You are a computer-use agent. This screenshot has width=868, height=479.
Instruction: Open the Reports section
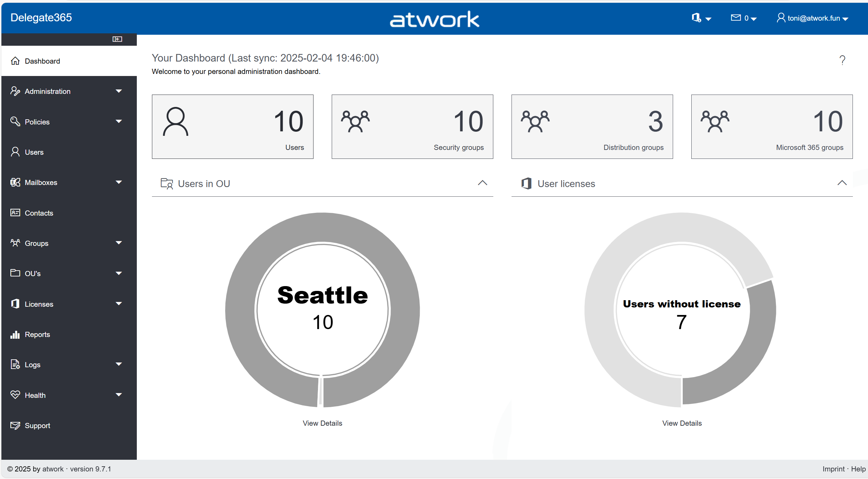(x=38, y=334)
